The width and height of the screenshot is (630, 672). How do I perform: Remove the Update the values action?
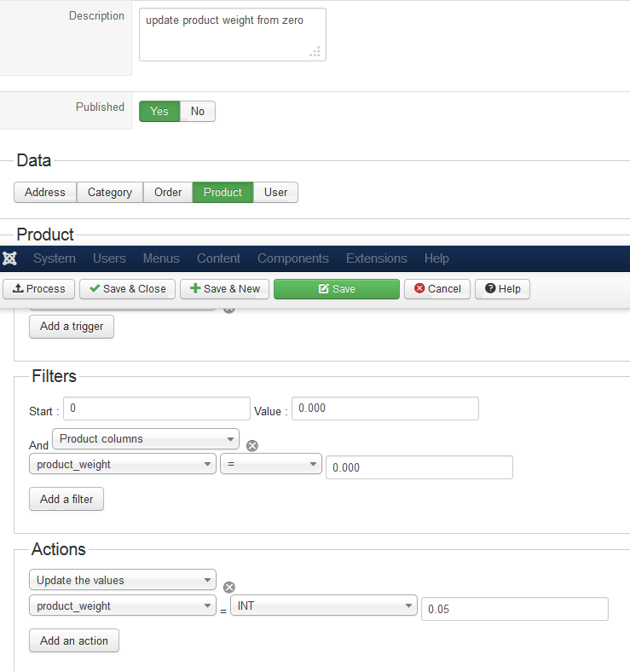228,587
